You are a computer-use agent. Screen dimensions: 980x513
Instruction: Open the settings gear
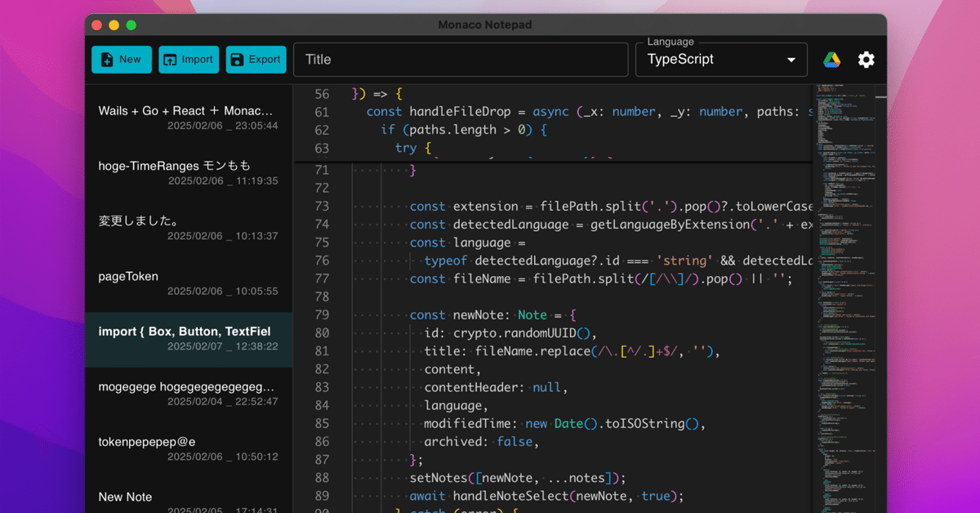click(x=866, y=59)
